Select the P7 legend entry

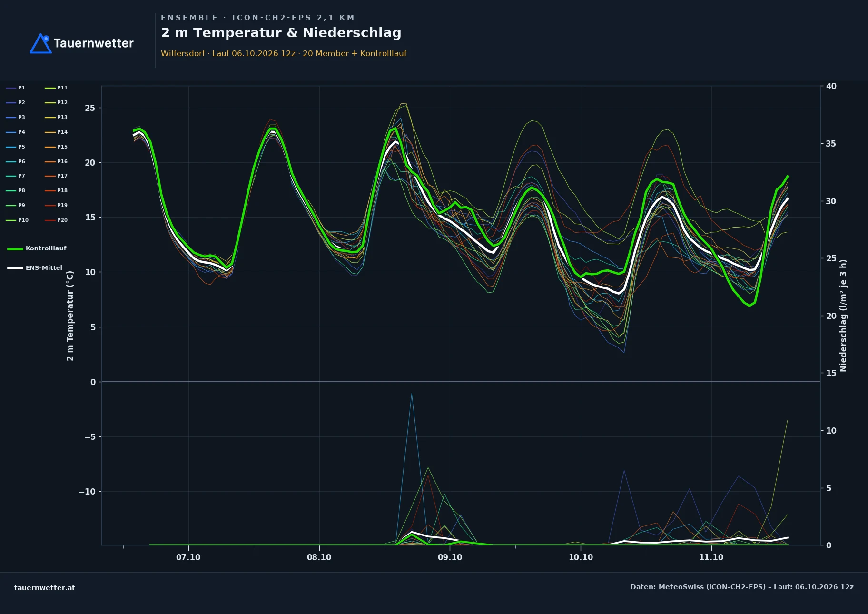coord(16,176)
